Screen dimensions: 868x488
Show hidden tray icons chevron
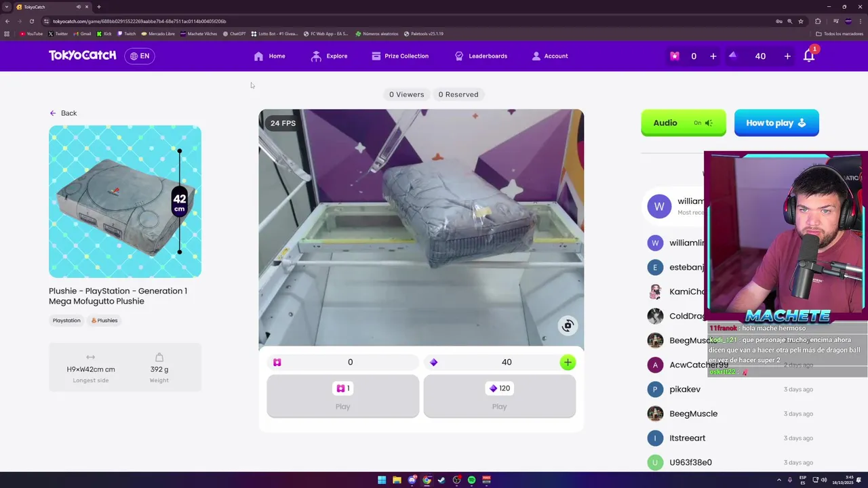click(x=778, y=480)
